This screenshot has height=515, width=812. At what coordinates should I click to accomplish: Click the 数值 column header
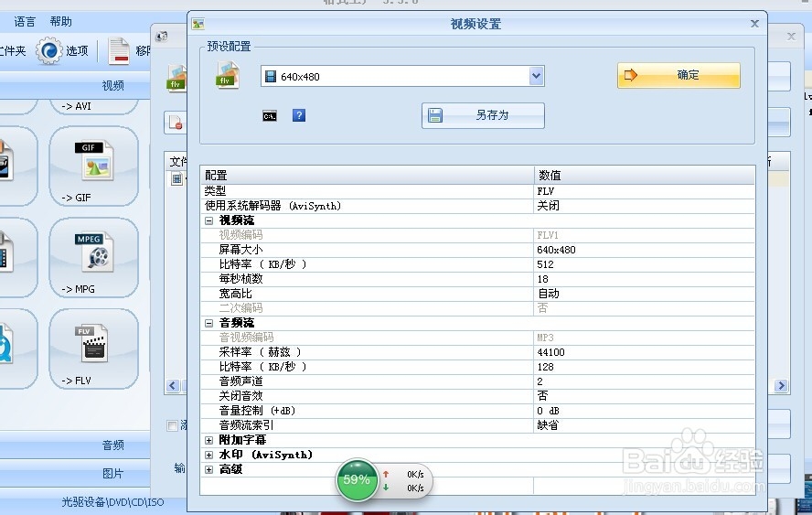[645, 175]
